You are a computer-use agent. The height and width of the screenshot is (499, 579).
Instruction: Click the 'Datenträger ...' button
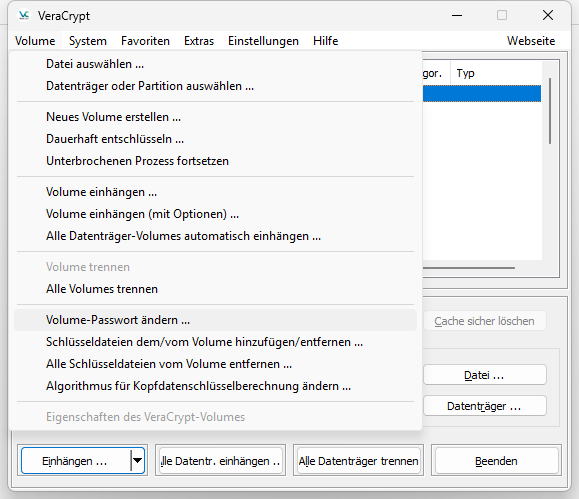point(484,406)
